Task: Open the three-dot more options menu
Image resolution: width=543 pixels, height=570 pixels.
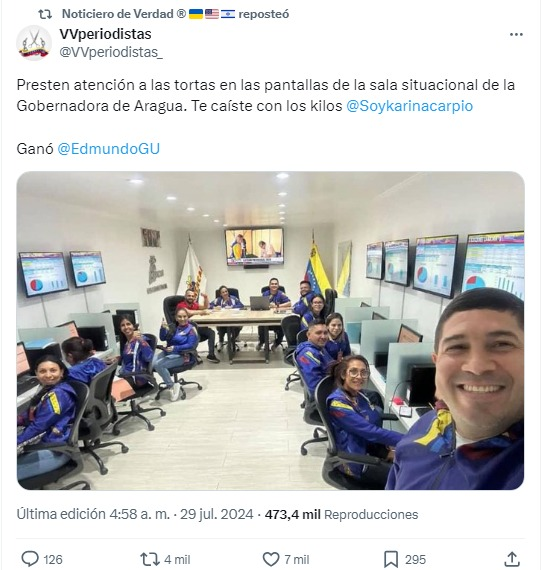Action: click(516, 35)
